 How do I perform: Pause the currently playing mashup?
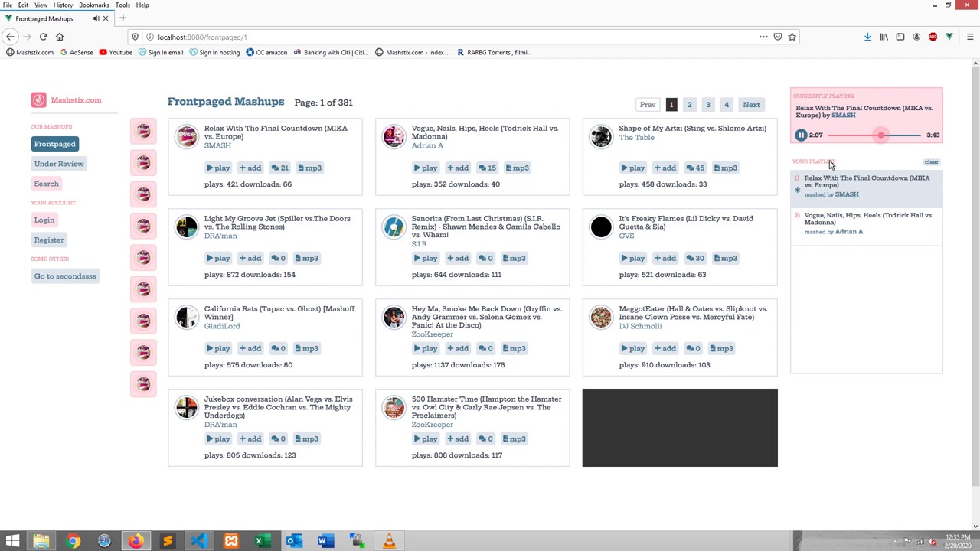click(x=801, y=135)
